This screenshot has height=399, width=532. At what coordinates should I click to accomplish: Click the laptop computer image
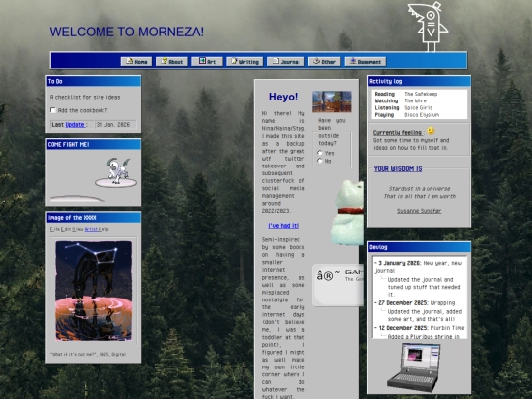tap(414, 367)
